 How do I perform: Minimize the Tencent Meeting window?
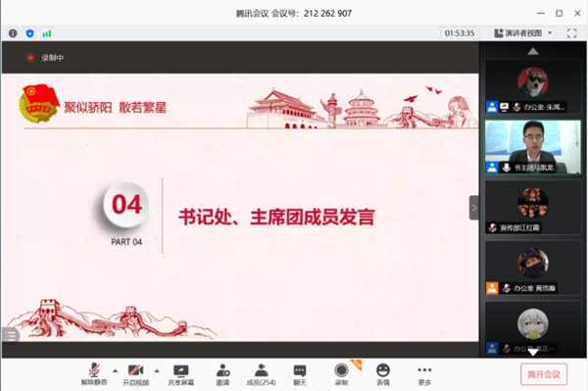point(541,13)
